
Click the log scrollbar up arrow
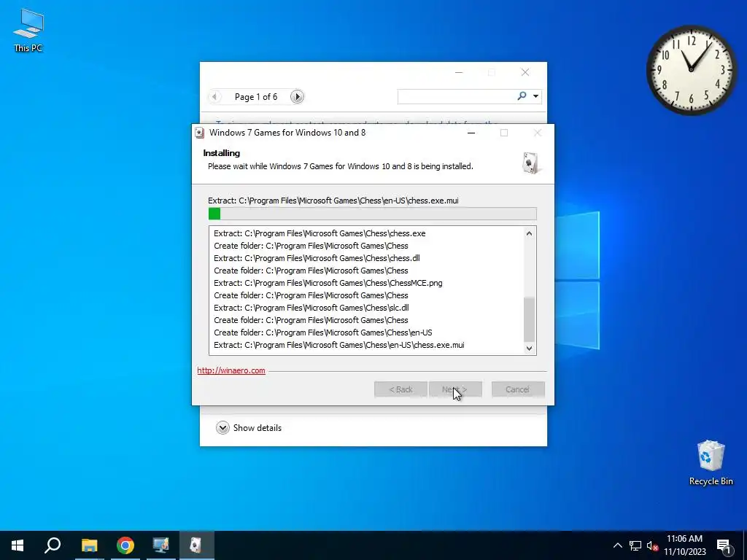pos(529,233)
